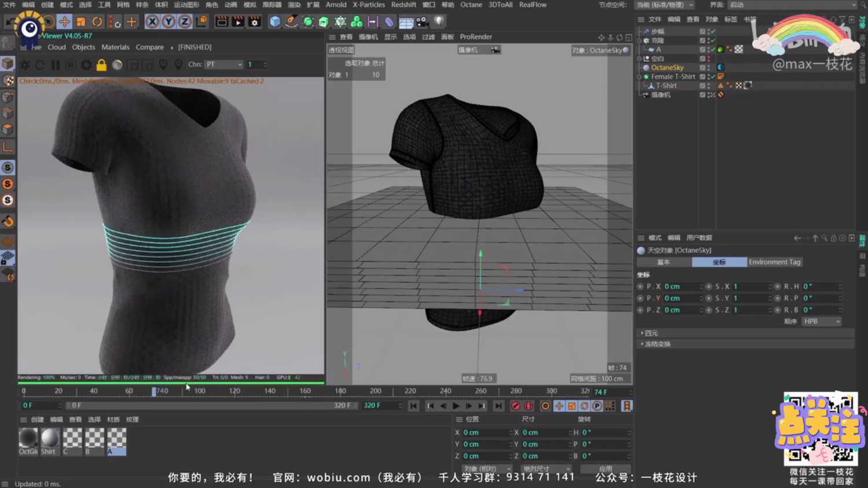Click the coordinate system cube icon
868x488 pixels.
pos(201,22)
